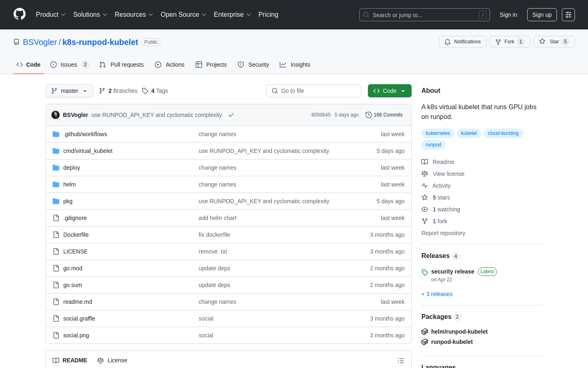Open the Pricing page
Screen dimensions: 588x368
[268, 14]
